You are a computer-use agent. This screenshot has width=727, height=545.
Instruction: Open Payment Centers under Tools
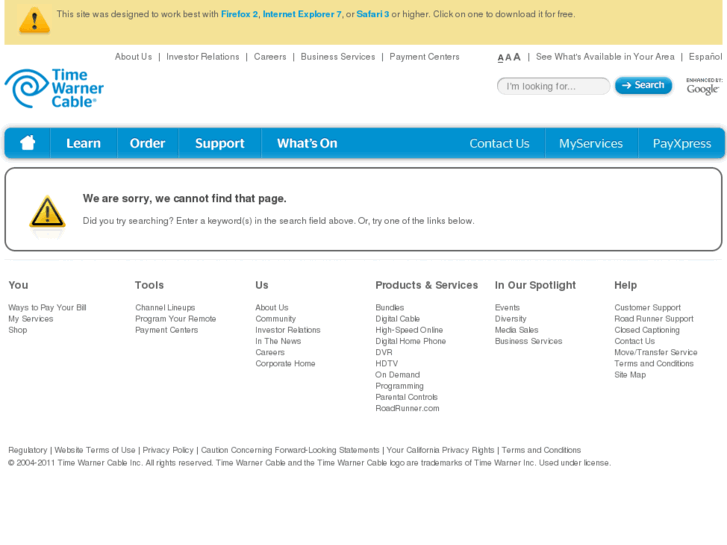pyautogui.click(x=166, y=330)
